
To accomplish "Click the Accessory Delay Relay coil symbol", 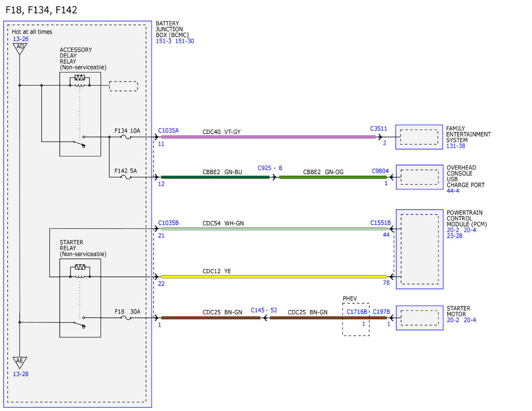I will pyautogui.click(x=80, y=81).
